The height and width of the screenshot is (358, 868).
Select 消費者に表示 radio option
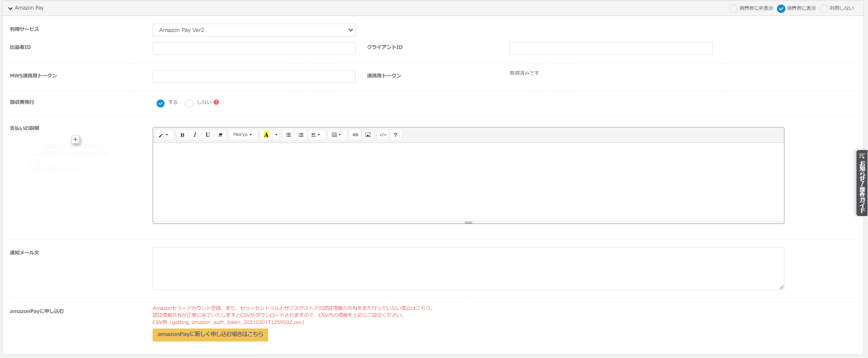coord(781,8)
